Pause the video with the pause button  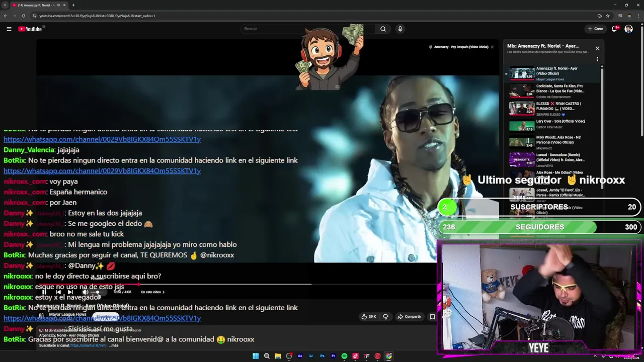44,292
